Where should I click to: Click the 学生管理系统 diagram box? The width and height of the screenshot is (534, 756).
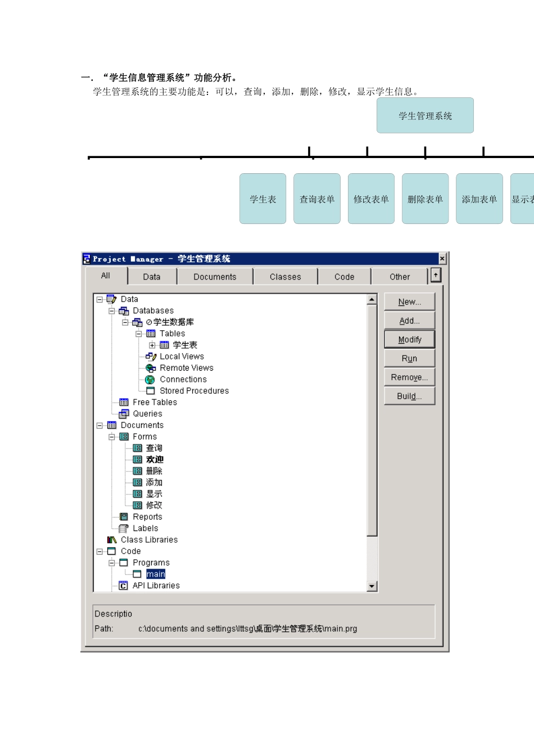click(426, 116)
